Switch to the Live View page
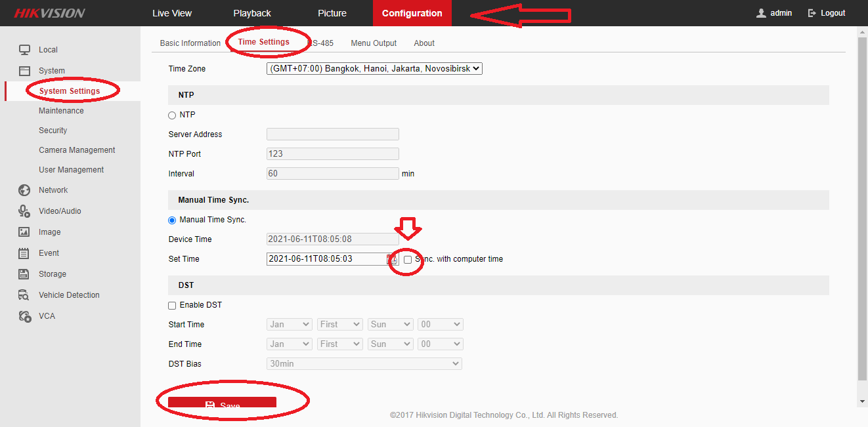This screenshot has width=868, height=427. 172,13
